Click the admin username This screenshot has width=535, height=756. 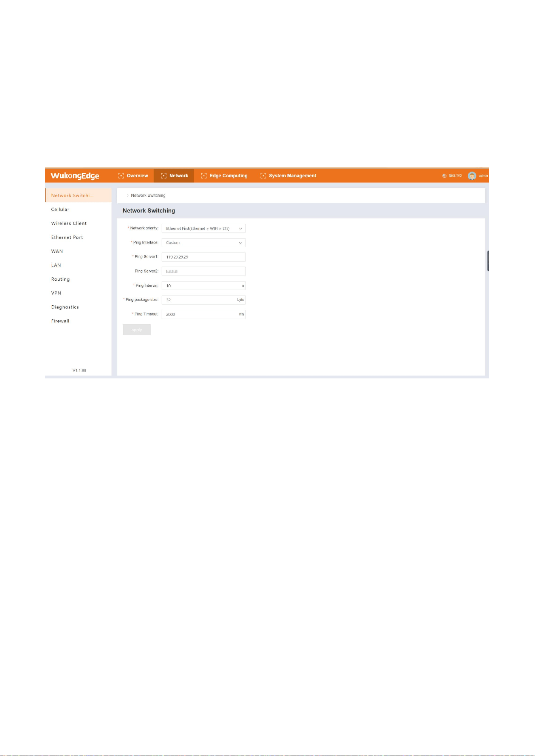(x=483, y=176)
